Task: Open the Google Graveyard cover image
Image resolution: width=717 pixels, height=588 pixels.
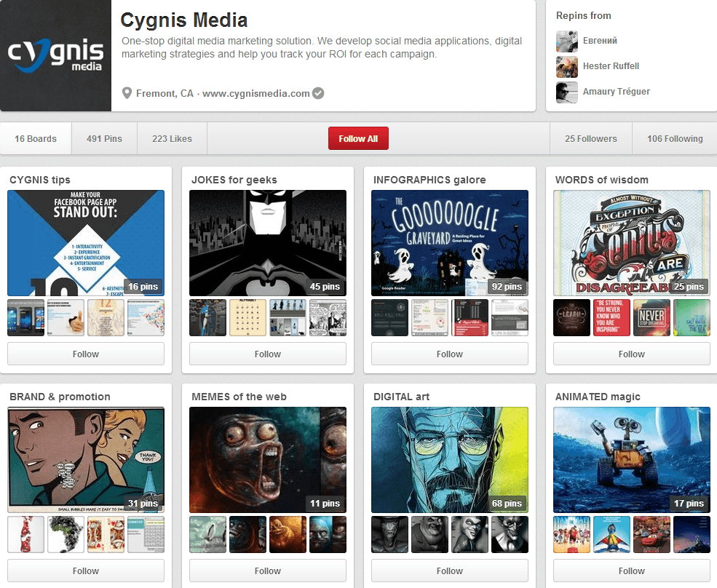Action: [450, 243]
